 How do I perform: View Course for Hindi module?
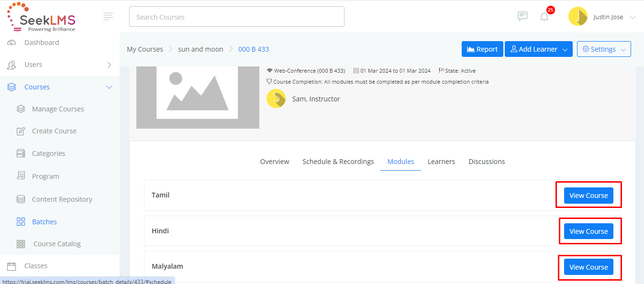(x=588, y=231)
